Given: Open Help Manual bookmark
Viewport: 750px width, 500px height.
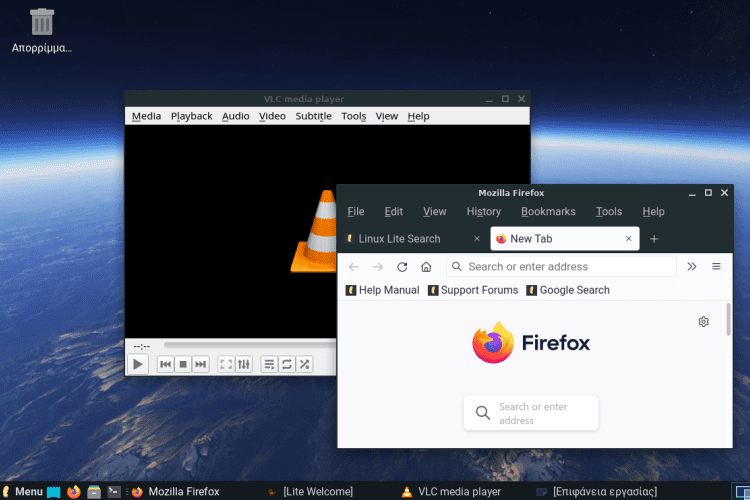Looking at the screenshot, I should coord(382,290).
